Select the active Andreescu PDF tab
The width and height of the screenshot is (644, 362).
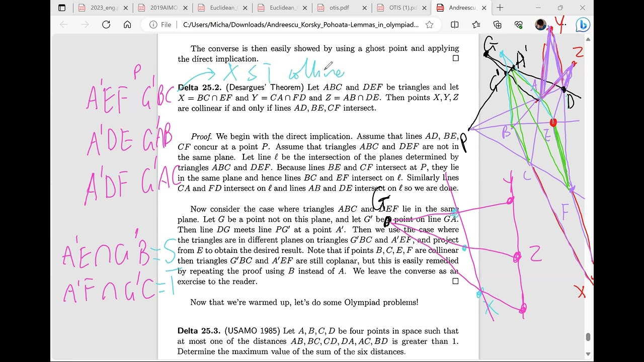click(461, 8)
